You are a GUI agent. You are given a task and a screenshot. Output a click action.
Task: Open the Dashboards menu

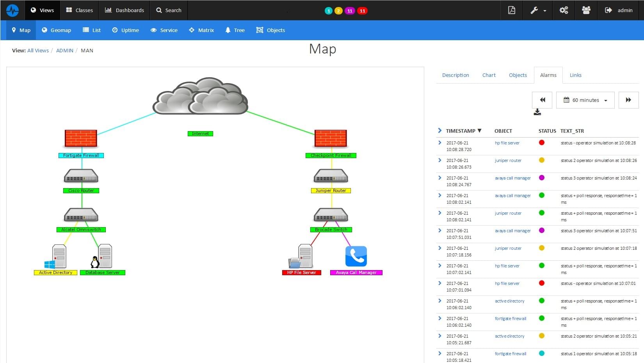pyautogui.click(x=124, y=10)
